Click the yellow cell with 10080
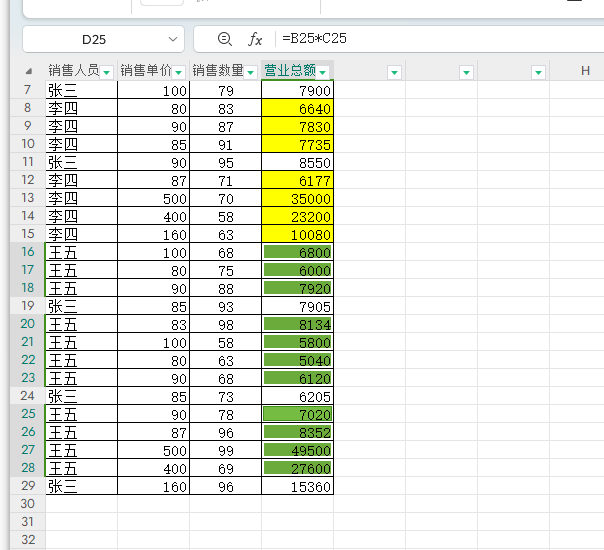The image size is (604, 550). 297,234
